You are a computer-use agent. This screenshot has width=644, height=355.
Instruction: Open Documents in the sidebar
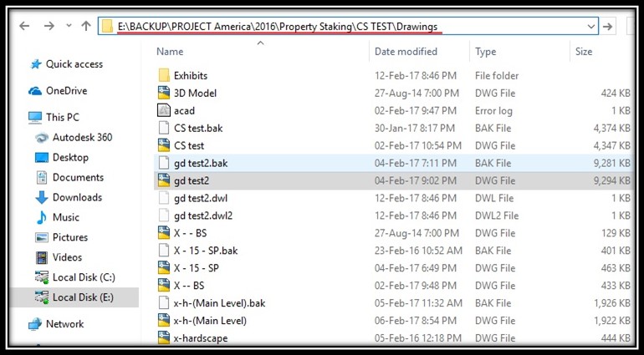point(78,177)
